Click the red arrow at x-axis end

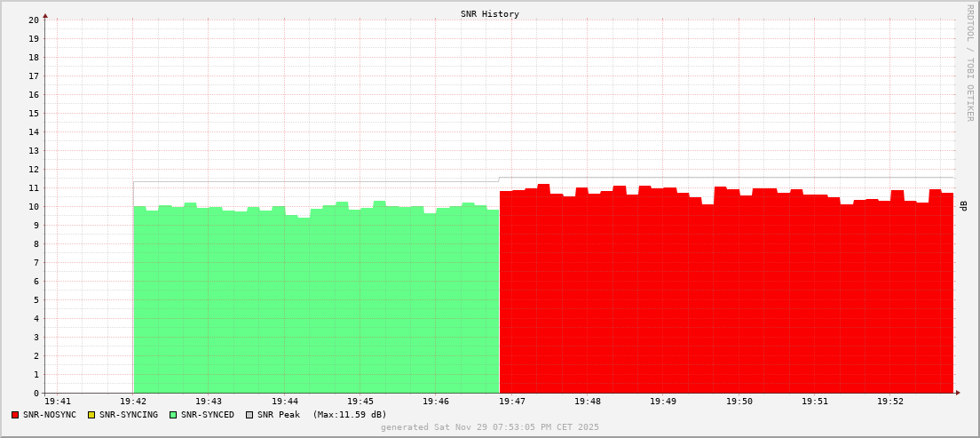coord(958,393)
